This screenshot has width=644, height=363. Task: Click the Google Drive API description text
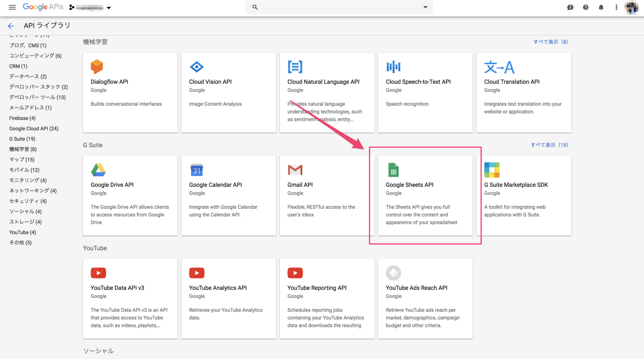pos(130,215)
